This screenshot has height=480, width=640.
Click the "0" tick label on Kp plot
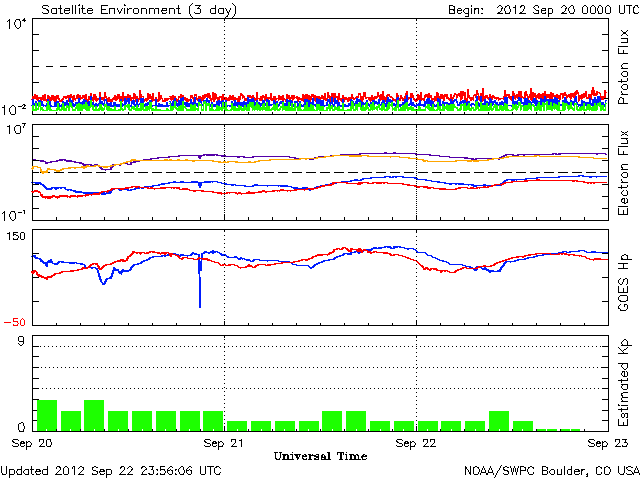pyautogui.click(x=21, y=427)
